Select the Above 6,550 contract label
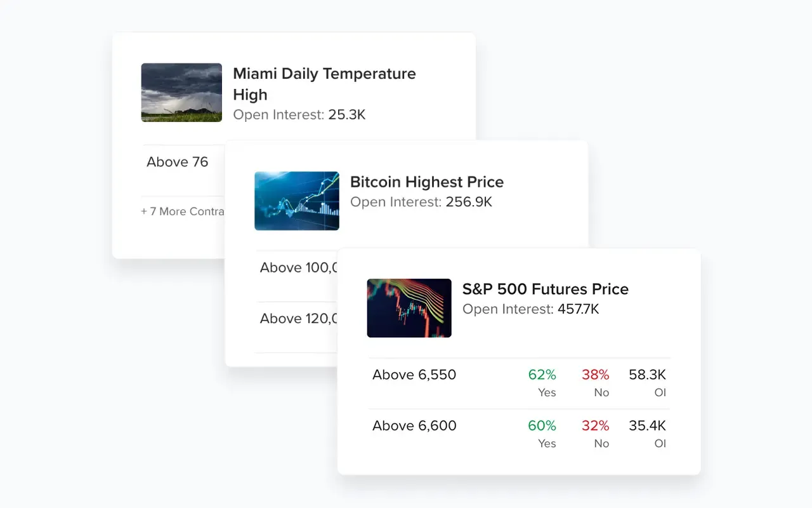The height and width of the screenshot is (508, 812). [x=414, y=375]
